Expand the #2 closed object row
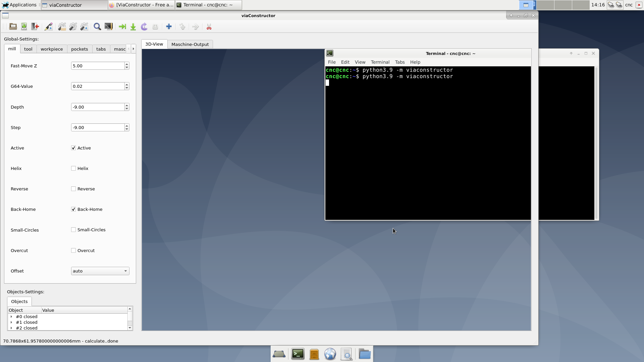 click(11, 328)
